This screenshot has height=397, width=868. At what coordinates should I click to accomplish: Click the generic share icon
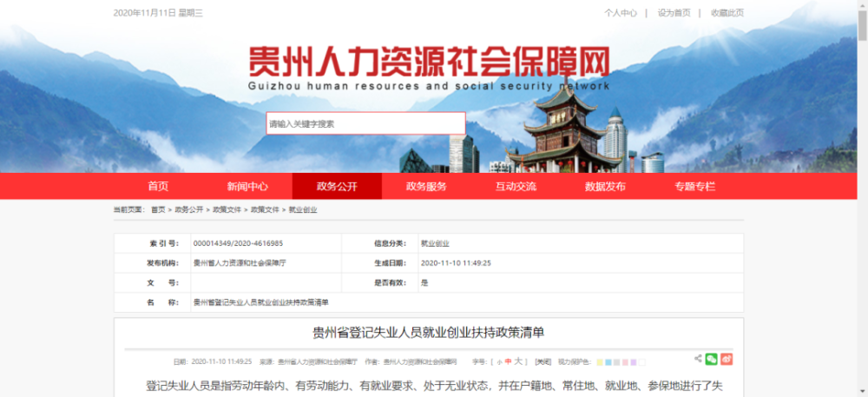tap(698, 358)
